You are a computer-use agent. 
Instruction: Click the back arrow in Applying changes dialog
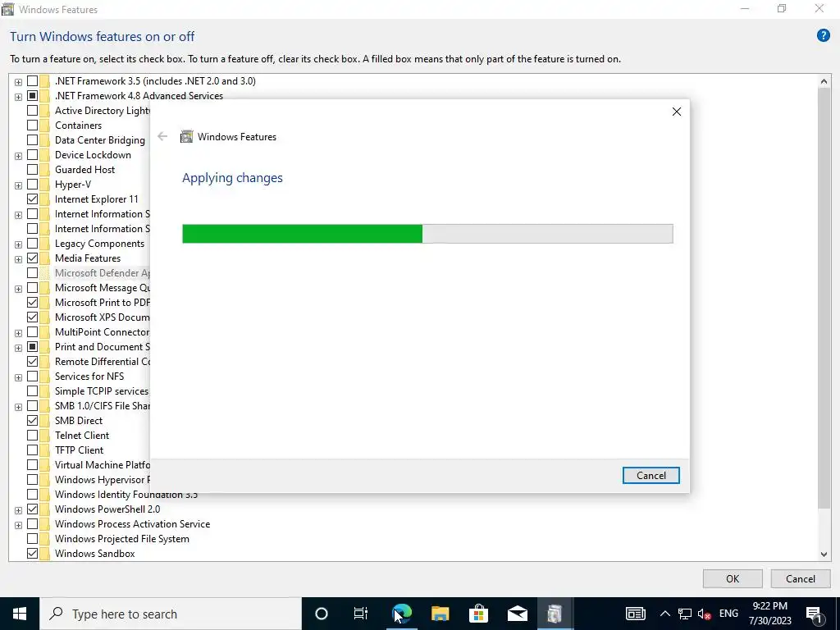(x=162, y=137)
